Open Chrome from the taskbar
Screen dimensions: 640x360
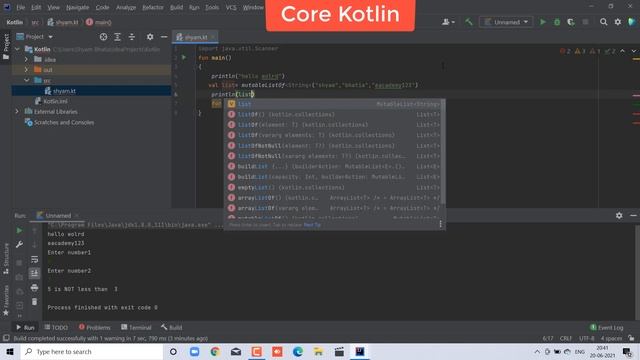215,351
